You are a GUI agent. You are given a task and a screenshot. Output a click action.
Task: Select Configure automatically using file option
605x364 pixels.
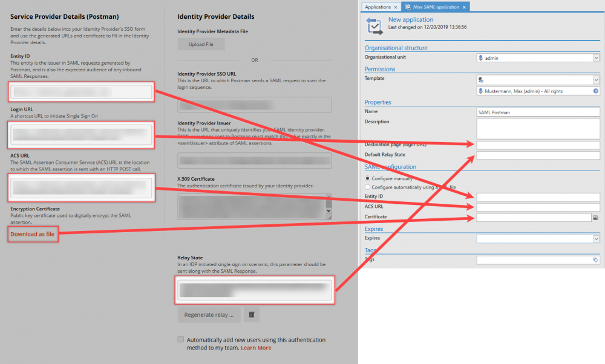pos(367,187)
